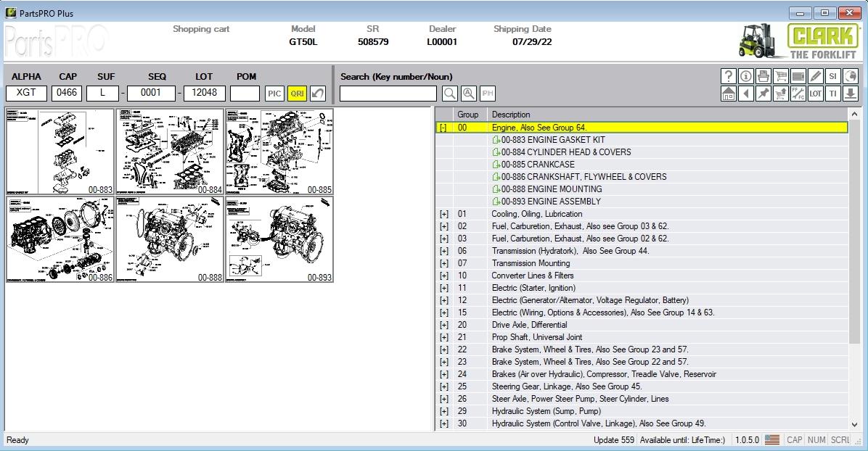The height and width of the screenshot is (451, 868).
Task: Click the group list scrollbar down arrow
Action: (854, 424)
